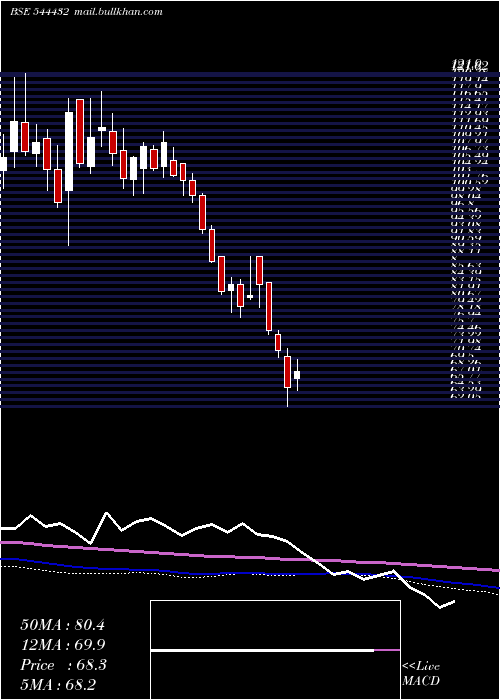The width and height of the screenshot is (500, 700).
Task: Click the <<Live label
Action: tap(421, 667)
